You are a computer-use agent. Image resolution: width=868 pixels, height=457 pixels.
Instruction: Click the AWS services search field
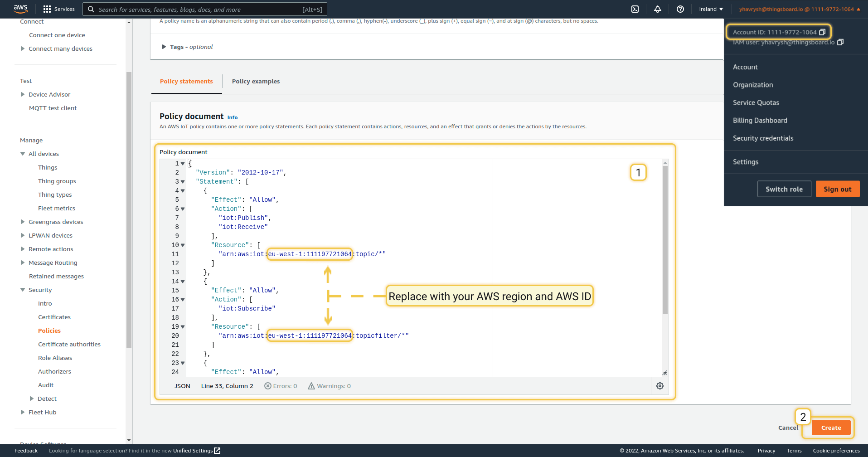199,9
